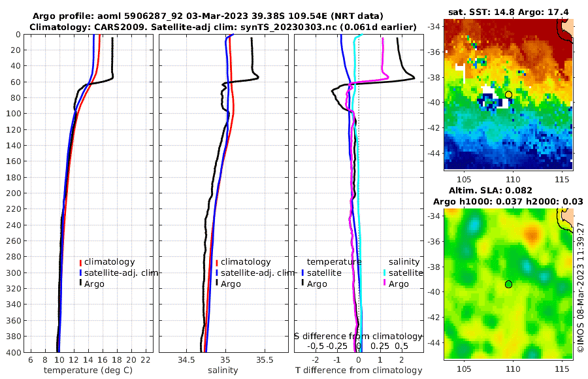
Task: Click the sat. SST: 14.8 Argo: 17.4 title
Action: pyautogui.click(x=508, y=12)
